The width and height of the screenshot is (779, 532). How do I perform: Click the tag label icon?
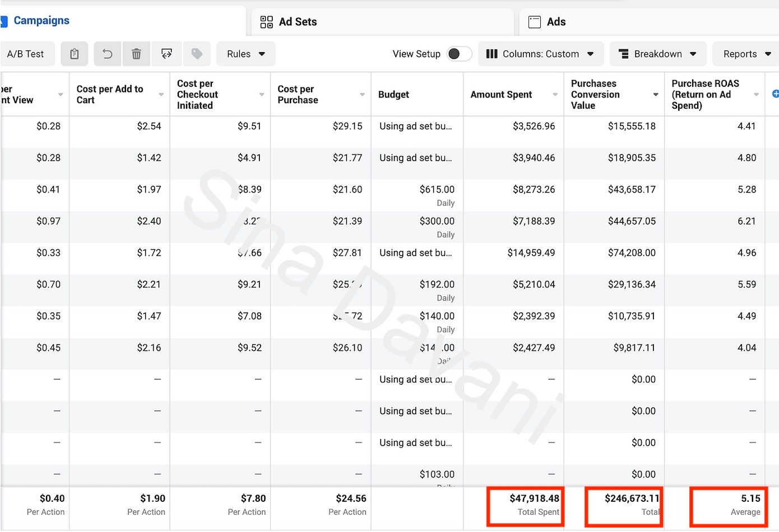(x=197, y=54)
